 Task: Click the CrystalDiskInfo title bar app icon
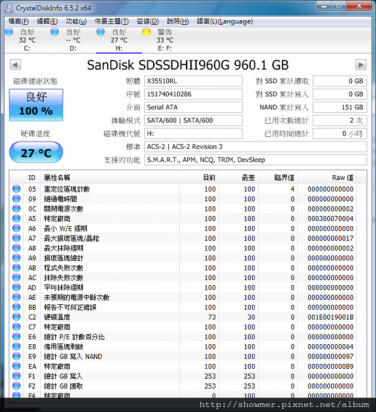click(9, 8)
